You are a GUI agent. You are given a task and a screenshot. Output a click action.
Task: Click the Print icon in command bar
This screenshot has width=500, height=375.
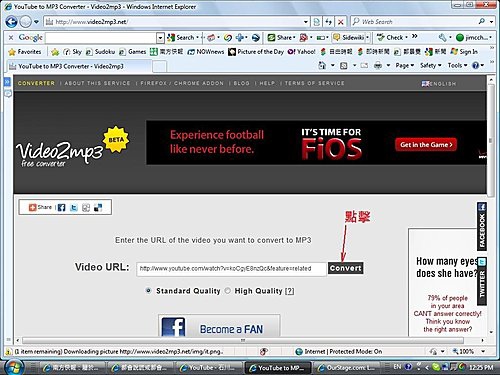click(378, 66)
